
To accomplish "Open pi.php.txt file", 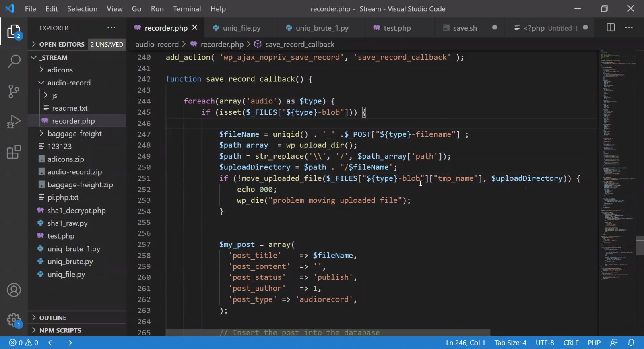I will (x=77, y=198).
